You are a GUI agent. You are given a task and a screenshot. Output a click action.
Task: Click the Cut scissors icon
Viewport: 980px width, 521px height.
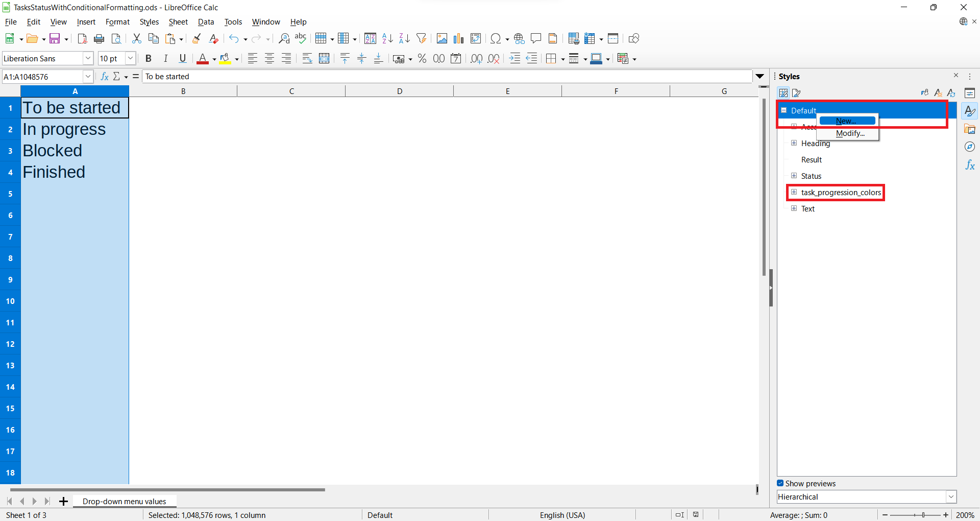(x=136, y=39)
